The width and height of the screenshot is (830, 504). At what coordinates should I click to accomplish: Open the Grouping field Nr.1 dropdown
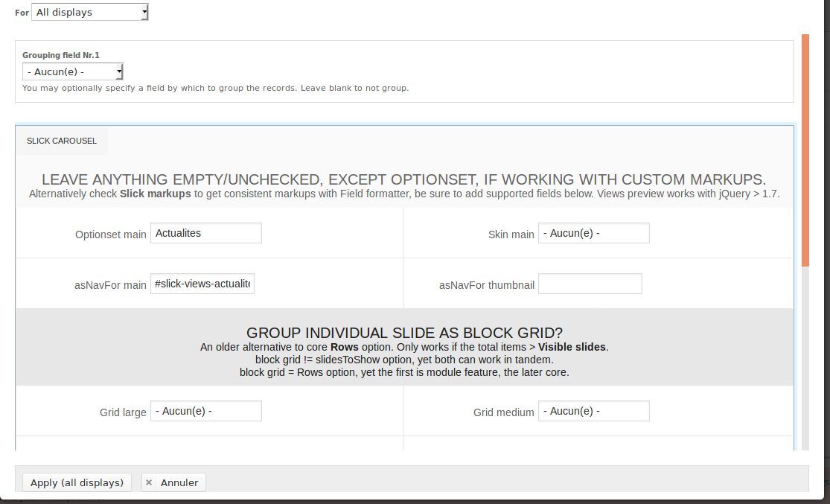pos(72,71)
